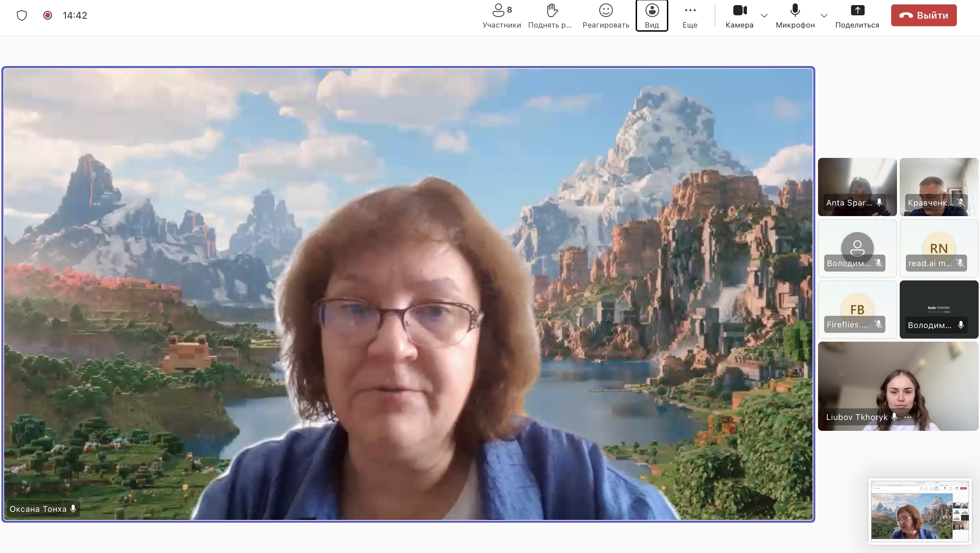
Task: Open more options on Liubov Tkhoryk tile
Action: pos(908,417)
